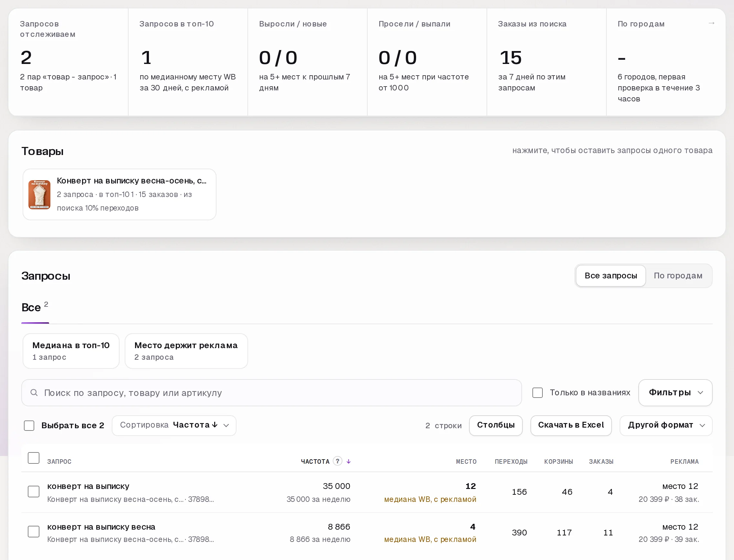Viewport: 734px width, 560px height.
Task: Expand the Фильтры dropdown
Action: (x=675, y=393)
